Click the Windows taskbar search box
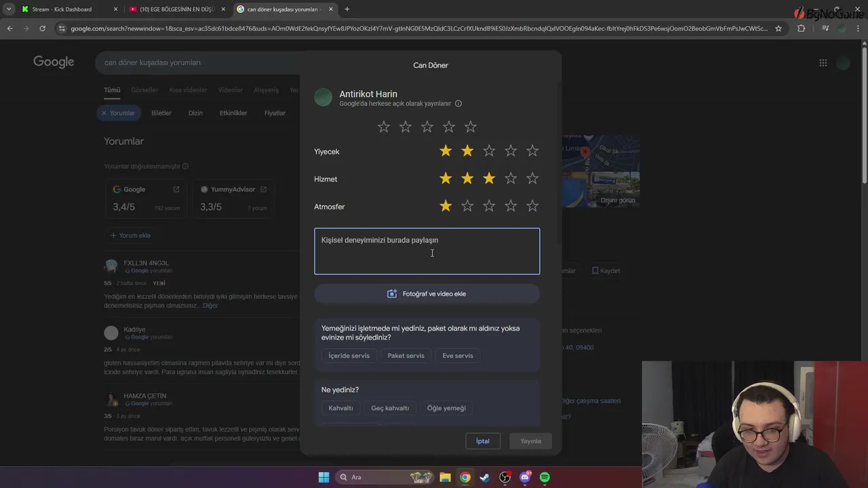Screen dimensions: 868x488 pyautogui.click(x=384, y=477)
